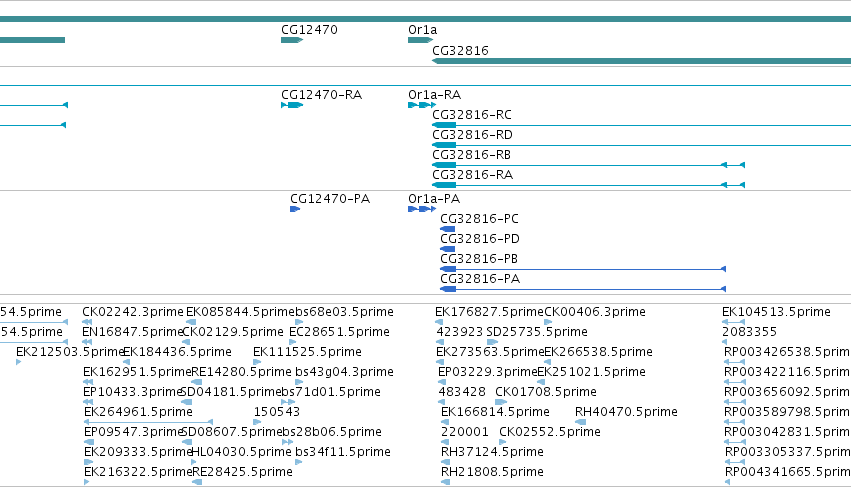Select the CG12470 gene bar
Screen dimensions: 851x487
pos(292,40)
